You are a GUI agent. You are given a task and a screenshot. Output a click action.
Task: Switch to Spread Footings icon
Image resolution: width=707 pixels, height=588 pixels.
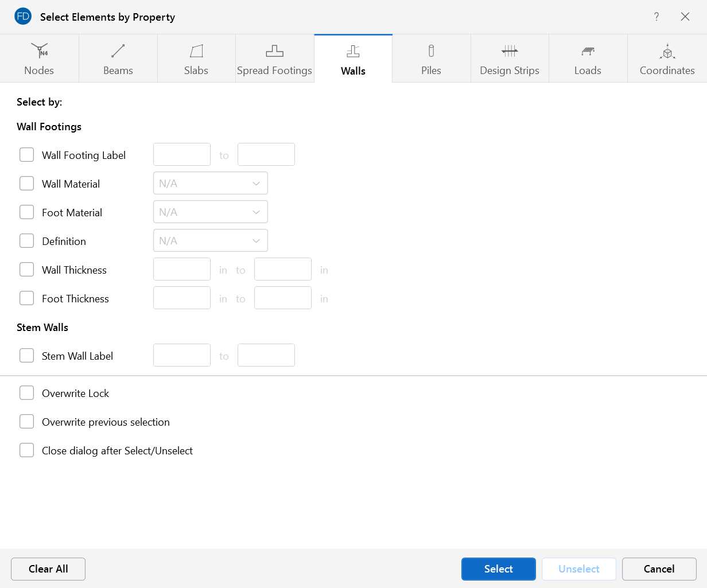274,51
